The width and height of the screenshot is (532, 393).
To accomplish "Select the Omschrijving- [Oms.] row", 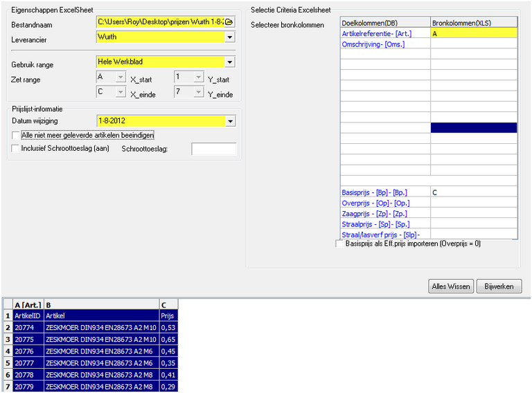I will pyautogui.click(x=429, y=44).
